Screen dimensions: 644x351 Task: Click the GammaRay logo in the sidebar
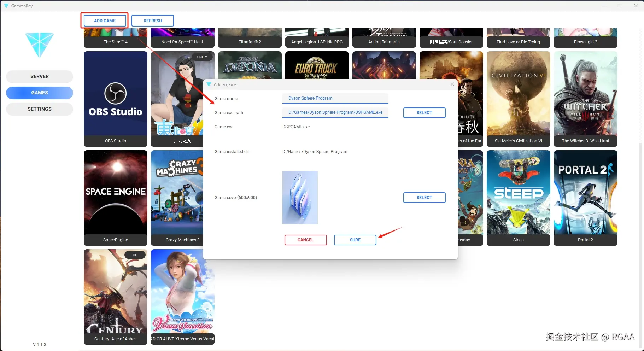pyautogui.click(x=40, y=45)
